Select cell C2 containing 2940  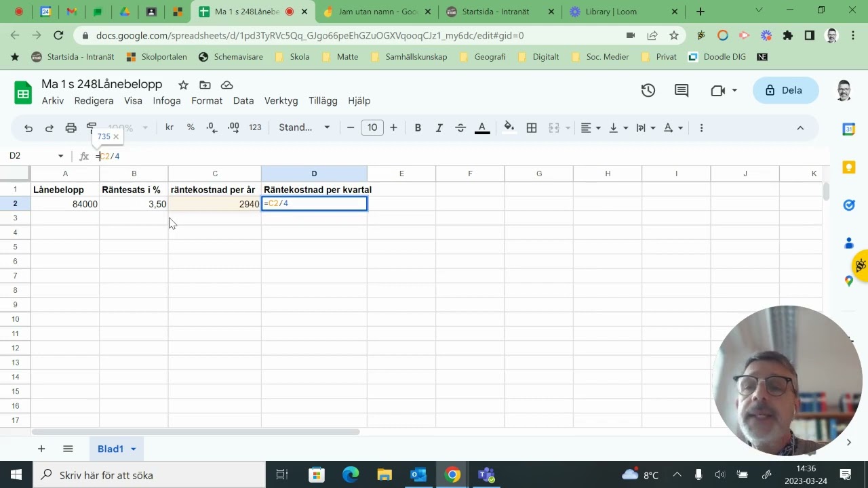click(x=215, y=203)
